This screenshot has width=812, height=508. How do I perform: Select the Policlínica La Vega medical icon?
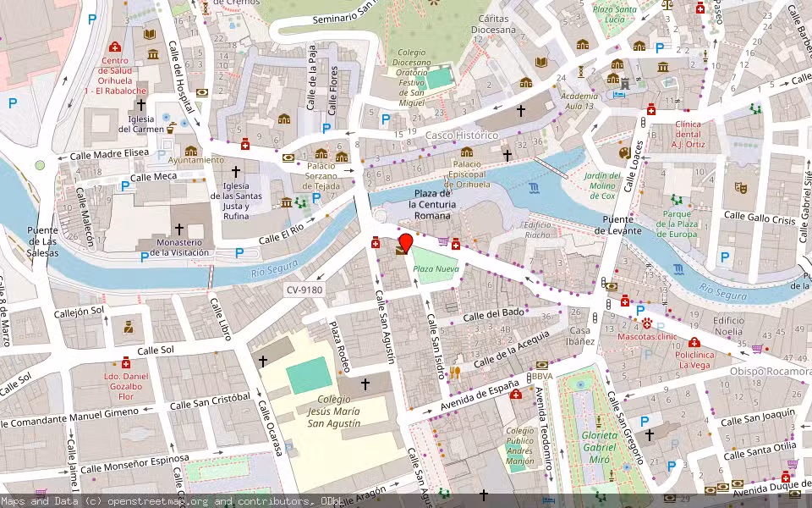click(x=694, y=341)
